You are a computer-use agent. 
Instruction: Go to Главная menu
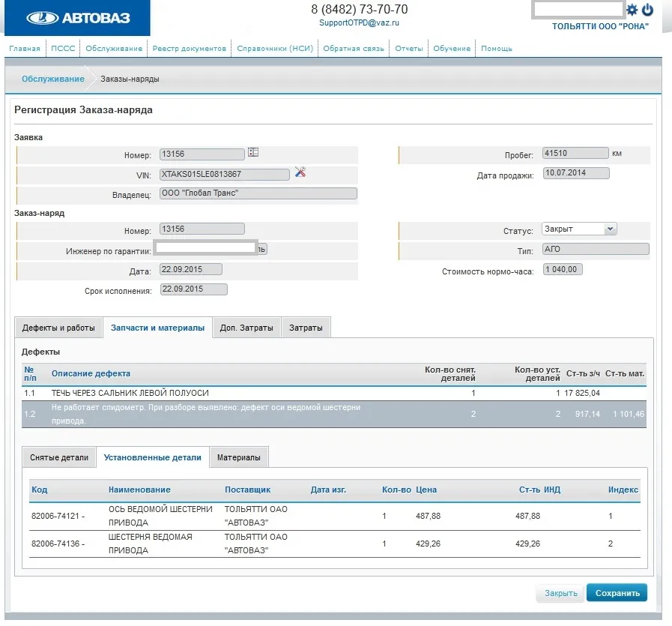point(25,49)
